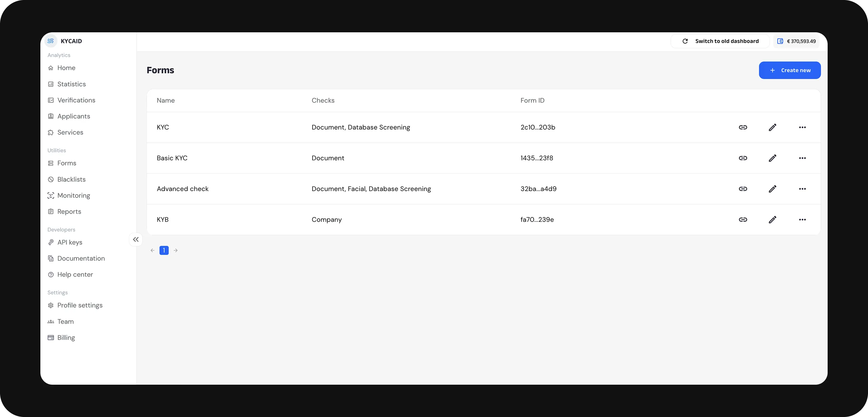Copy the link for the KYB form
The image size is (868, 417).
(x=743, y=219)
